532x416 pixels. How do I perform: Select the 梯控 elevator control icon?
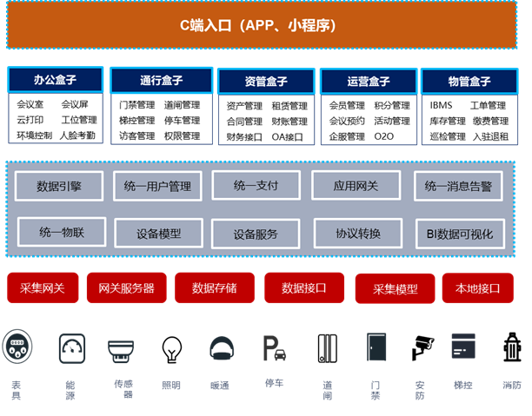(462, 347)
